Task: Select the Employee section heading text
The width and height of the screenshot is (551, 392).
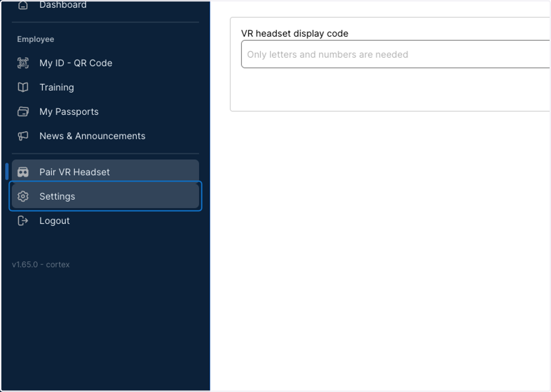Action: pyautogui.click(x=35, y=39)
